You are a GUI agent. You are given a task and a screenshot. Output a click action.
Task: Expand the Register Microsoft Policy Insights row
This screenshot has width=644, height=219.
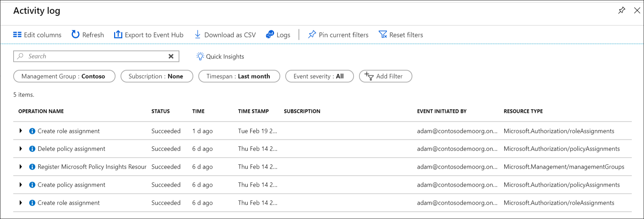(21, 167)
